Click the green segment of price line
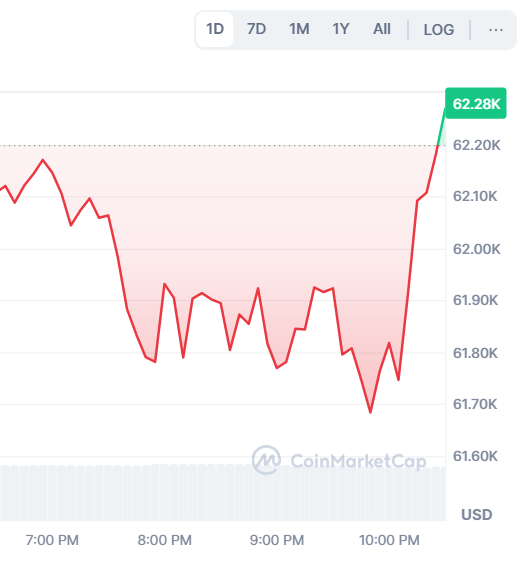The image size is (527, 572). (x=442, y=127)
